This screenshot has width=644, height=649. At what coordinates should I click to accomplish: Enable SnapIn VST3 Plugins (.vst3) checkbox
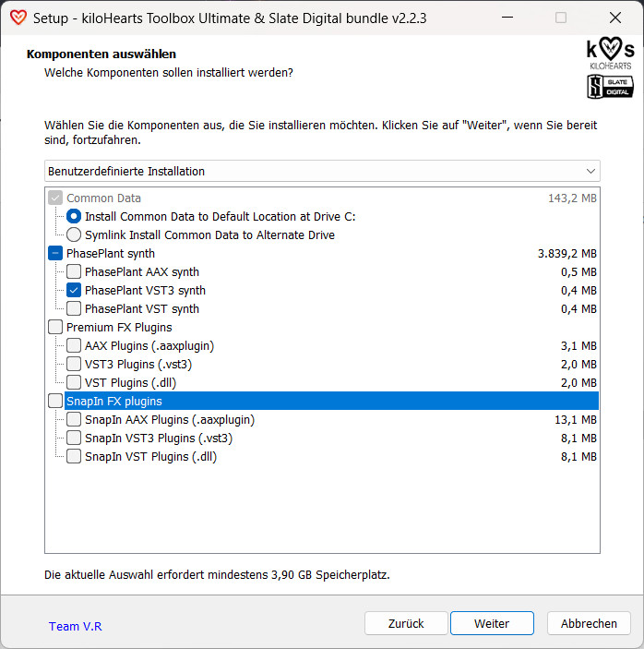point(74,438)
